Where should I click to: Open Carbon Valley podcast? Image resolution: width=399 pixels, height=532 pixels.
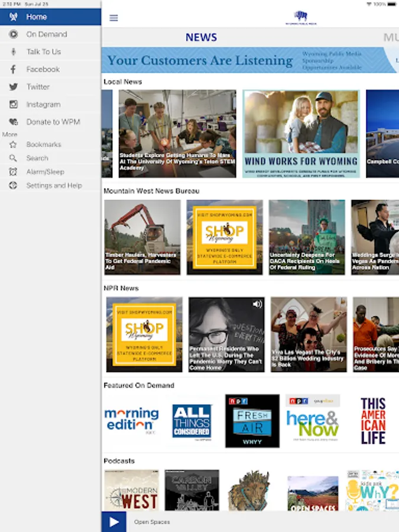point(192,490)
